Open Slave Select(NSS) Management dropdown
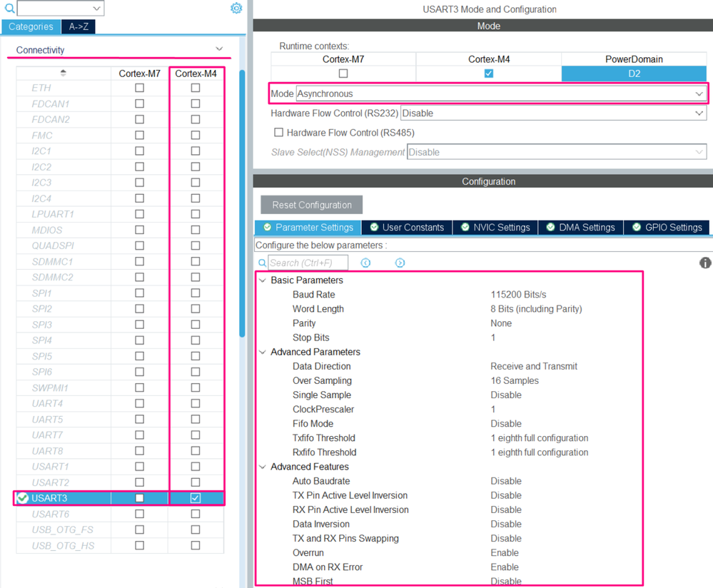 [557, 152]
